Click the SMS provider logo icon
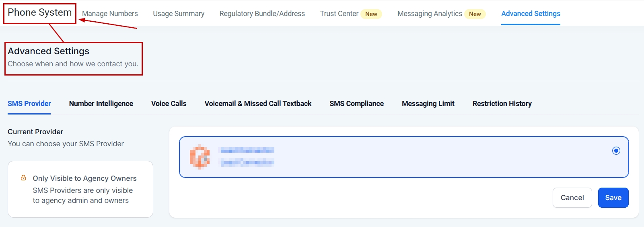 [200, 157]
